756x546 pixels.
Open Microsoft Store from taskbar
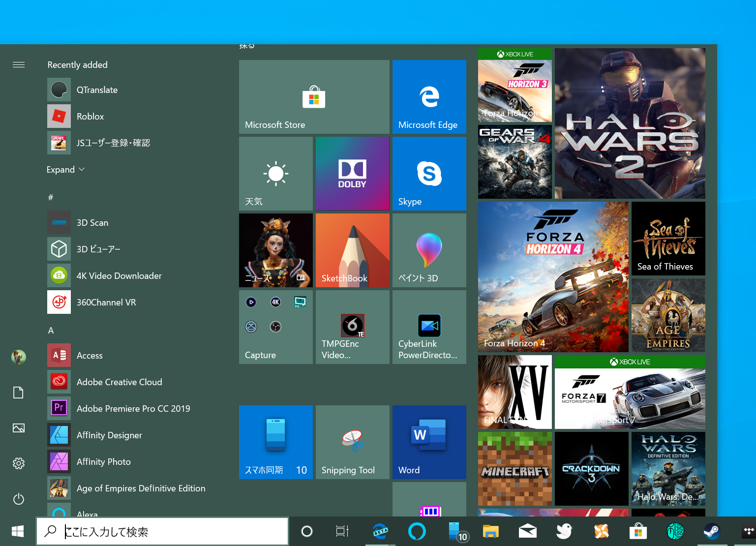638,531
